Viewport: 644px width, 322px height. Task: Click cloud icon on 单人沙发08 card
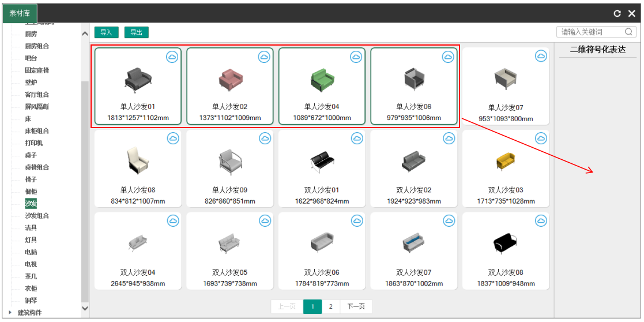click(173, 138)
